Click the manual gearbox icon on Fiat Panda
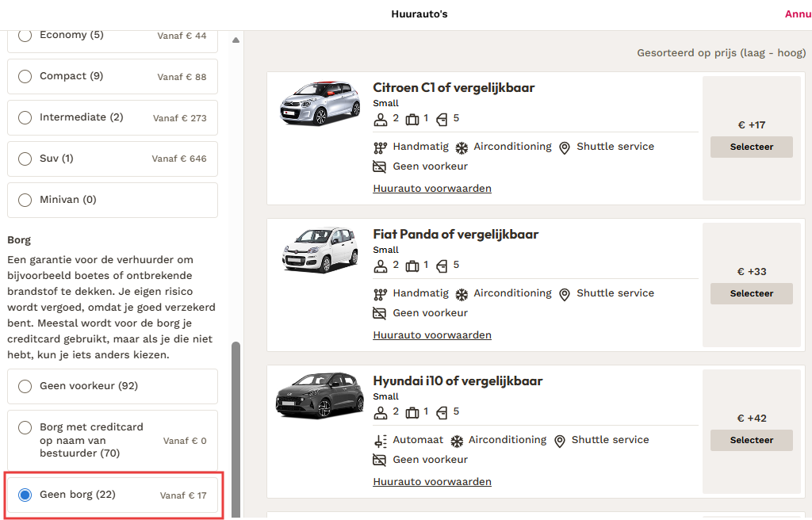The image size is (812, 520). point(380,295)
